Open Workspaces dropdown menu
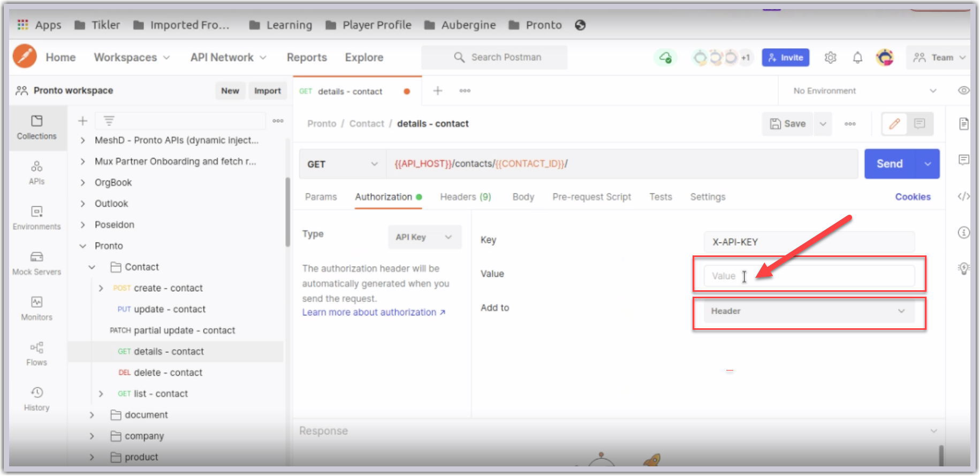980x476 pixels. [132, 57]
